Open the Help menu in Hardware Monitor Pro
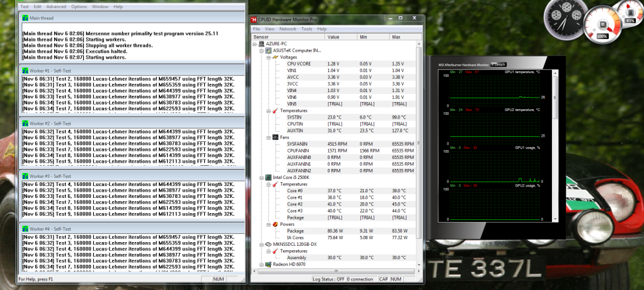This screenshot has width=644, height=290. click(x=322, y=29)
